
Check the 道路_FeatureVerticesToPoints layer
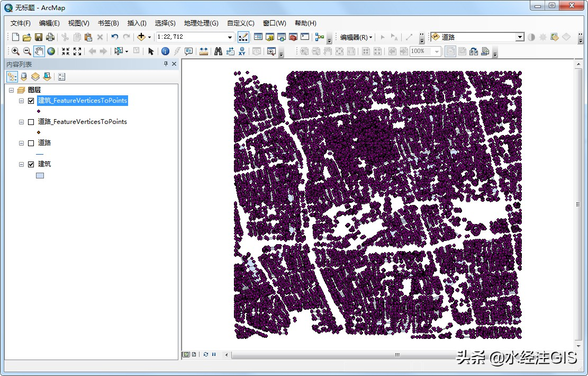tap(30, 122)
